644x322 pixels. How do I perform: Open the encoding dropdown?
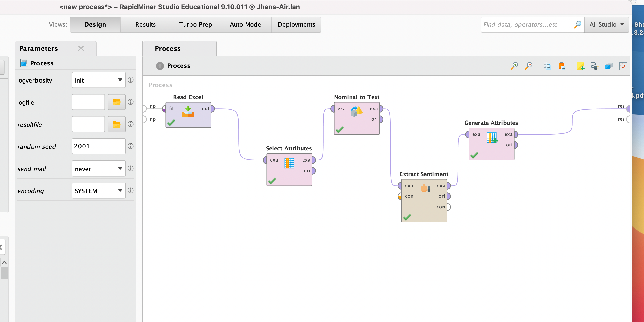click(x=99, y=191)
